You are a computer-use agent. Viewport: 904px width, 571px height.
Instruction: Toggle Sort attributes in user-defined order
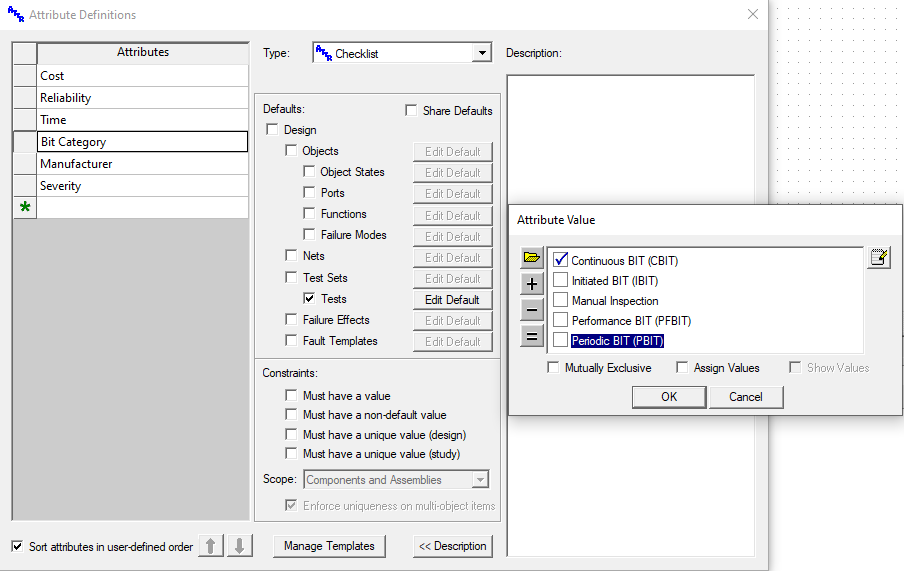17,546
